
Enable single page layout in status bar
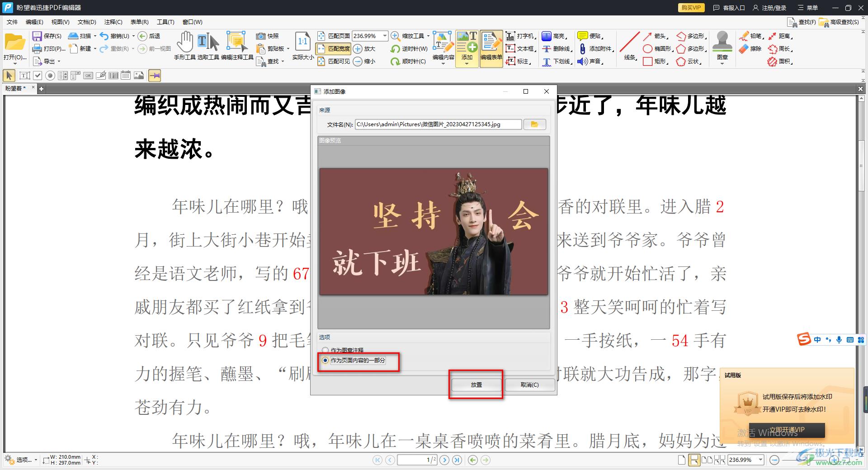coord(682,460)
